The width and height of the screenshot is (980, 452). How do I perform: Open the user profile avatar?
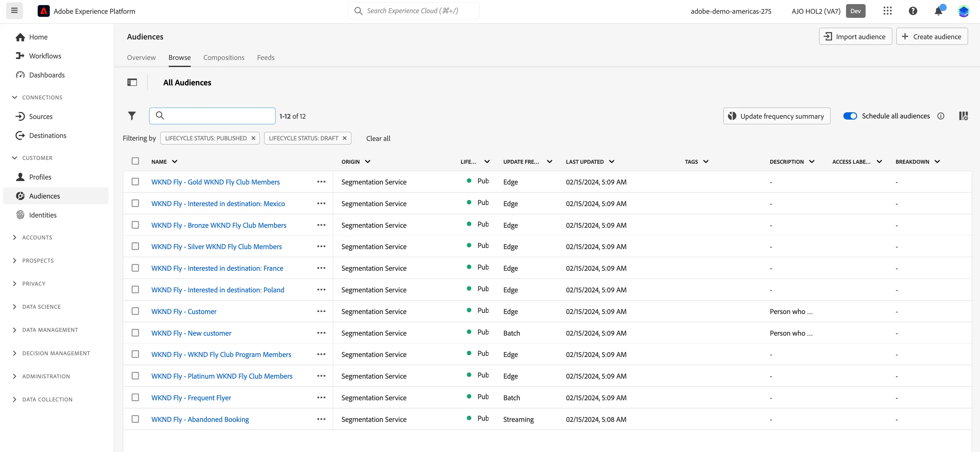[x=964, y=11]
